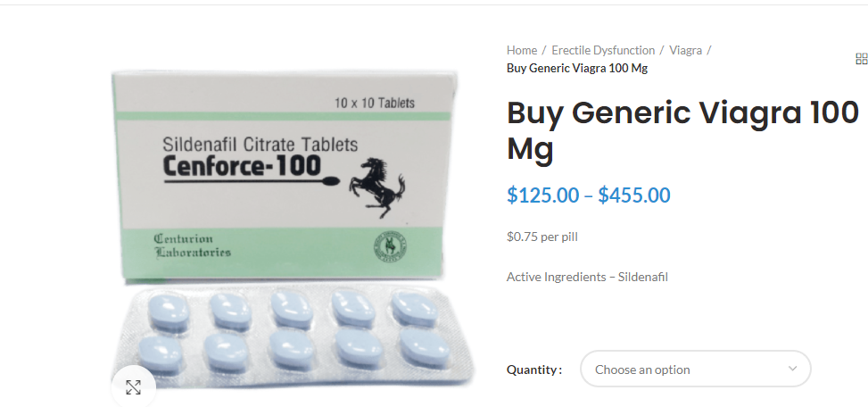Open the Erectile Dysfunction breadcrumb category

coord(603,50)
